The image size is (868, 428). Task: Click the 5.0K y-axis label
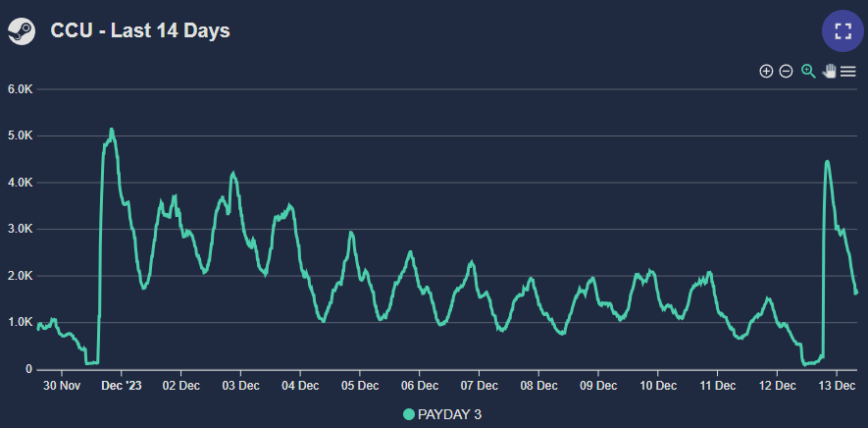coord(21,136)
